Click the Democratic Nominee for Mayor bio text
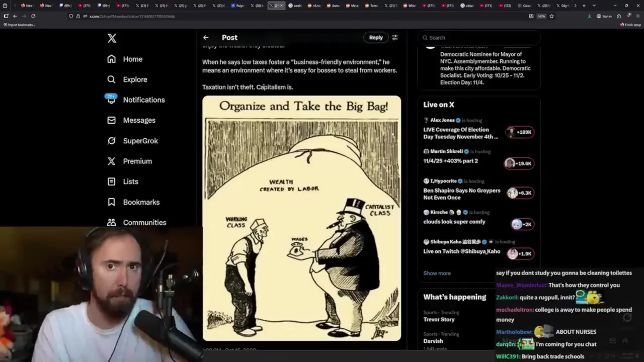 [485, 68]
